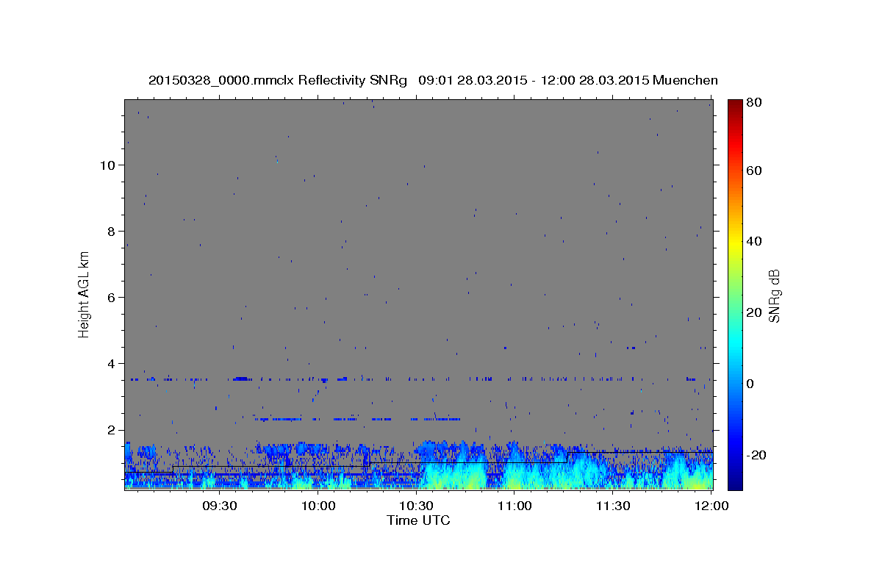882x588 pixels.
Task: Click the dark blue bottom of colorbar
Action: 734,484
